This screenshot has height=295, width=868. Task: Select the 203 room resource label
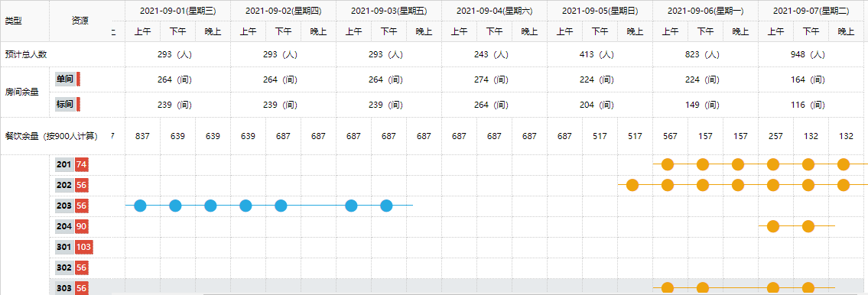[x=65, y=206]
